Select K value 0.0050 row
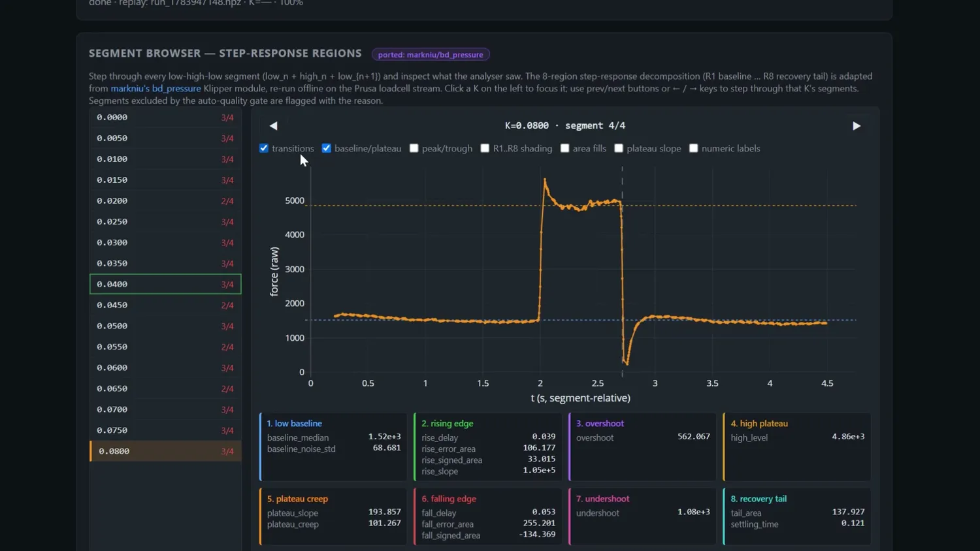 (165, 138)
